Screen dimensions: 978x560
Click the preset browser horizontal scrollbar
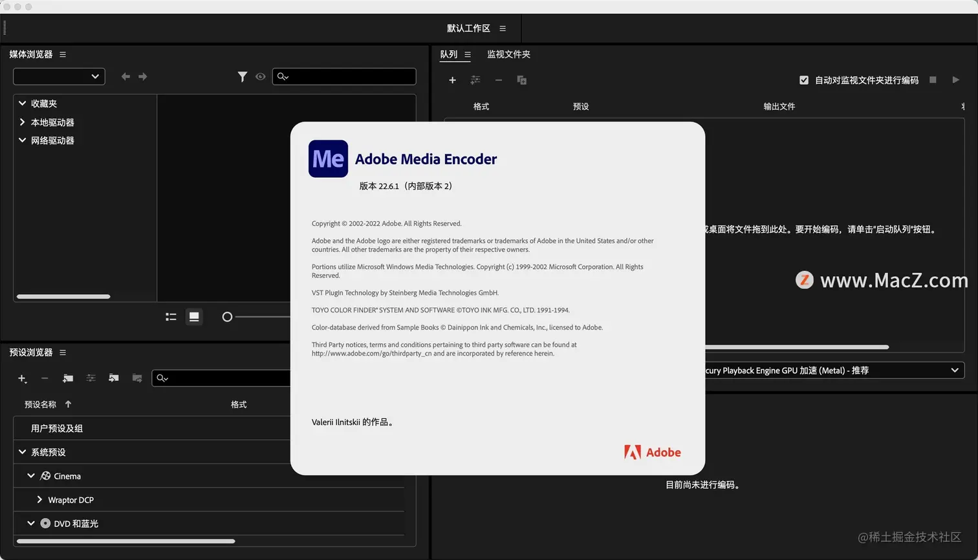click(126, 541)
